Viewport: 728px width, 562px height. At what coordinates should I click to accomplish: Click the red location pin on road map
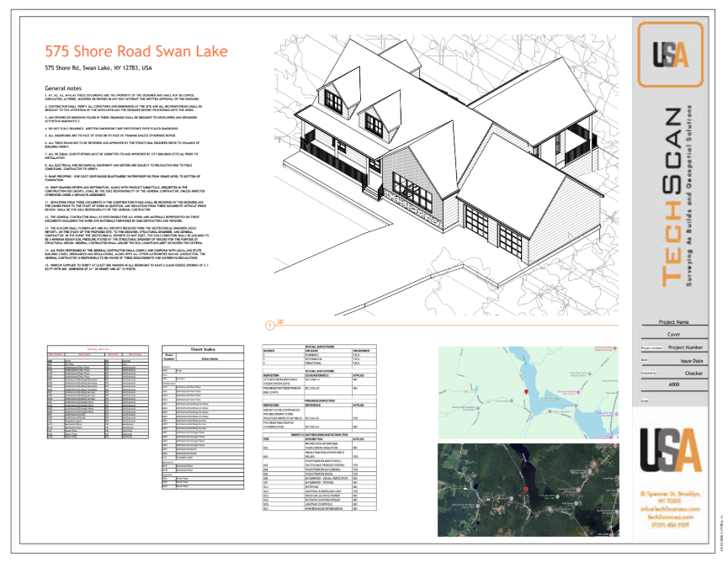pyautogui.click(x=526, y=394)
